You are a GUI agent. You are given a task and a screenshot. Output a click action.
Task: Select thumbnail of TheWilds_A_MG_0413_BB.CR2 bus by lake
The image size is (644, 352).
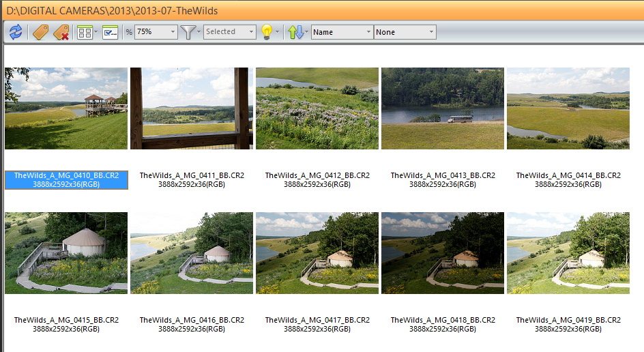[443, 108]
